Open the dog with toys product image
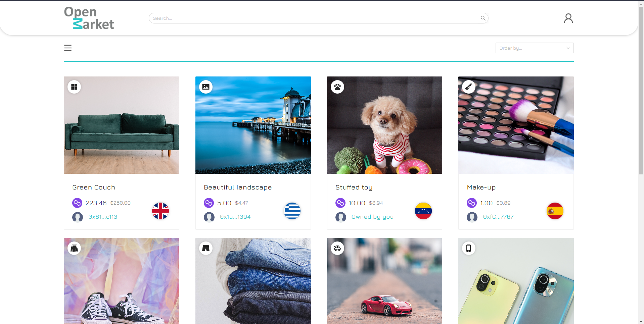 384,125
